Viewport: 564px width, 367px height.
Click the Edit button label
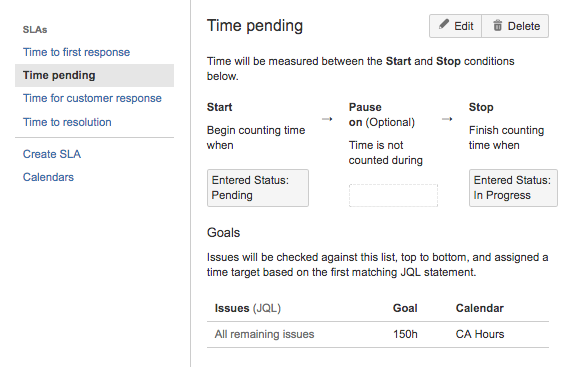tap(464, 26)
